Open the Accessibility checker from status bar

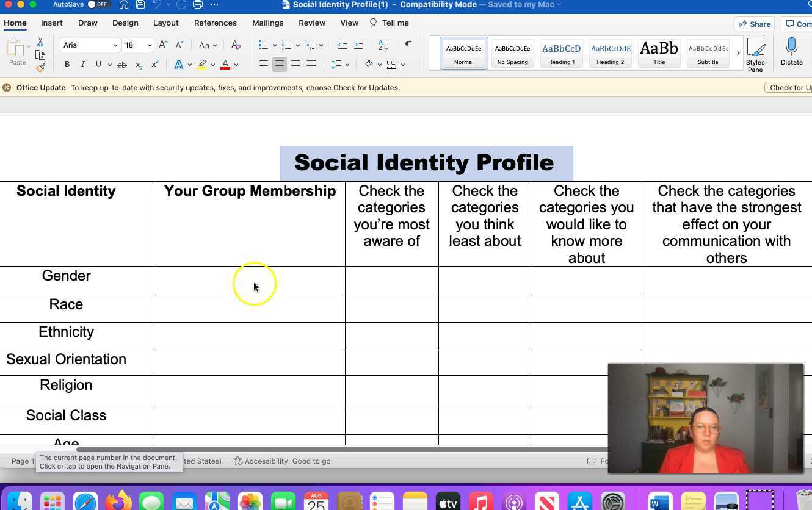click(x=283, y=461)
